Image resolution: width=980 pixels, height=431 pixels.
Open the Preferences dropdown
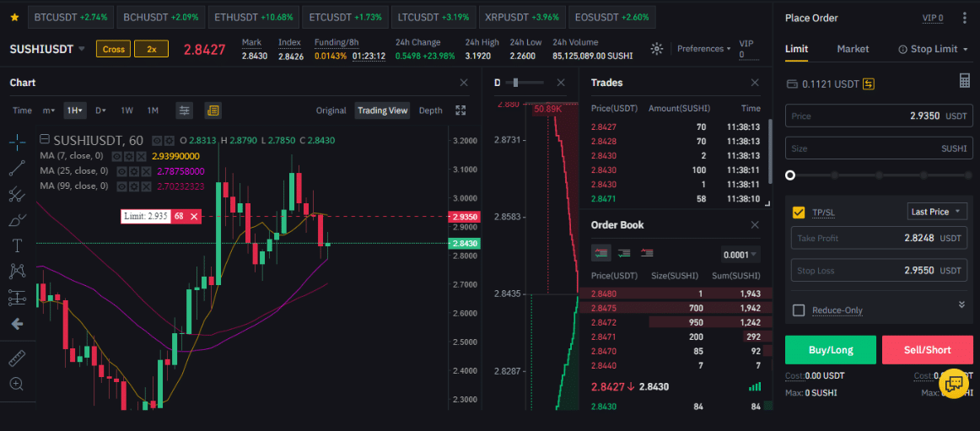[703, 49]
